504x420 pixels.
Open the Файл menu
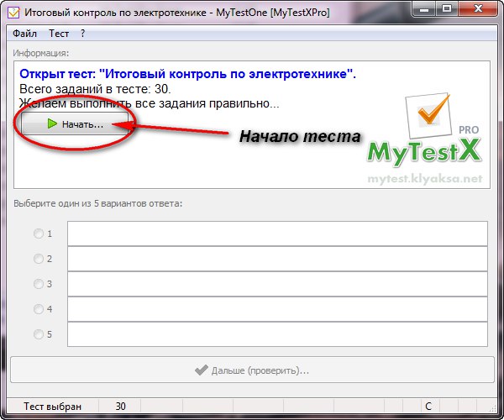pos(25,34)
